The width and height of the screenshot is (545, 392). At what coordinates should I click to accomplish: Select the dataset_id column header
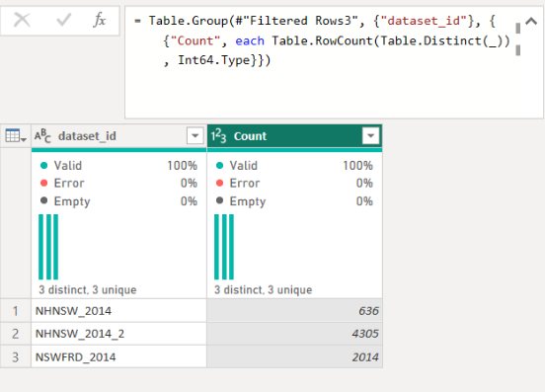coord(118,136)
